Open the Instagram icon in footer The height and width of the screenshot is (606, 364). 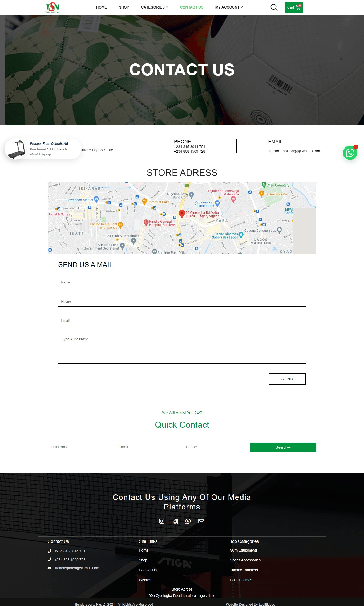(162, 521)
